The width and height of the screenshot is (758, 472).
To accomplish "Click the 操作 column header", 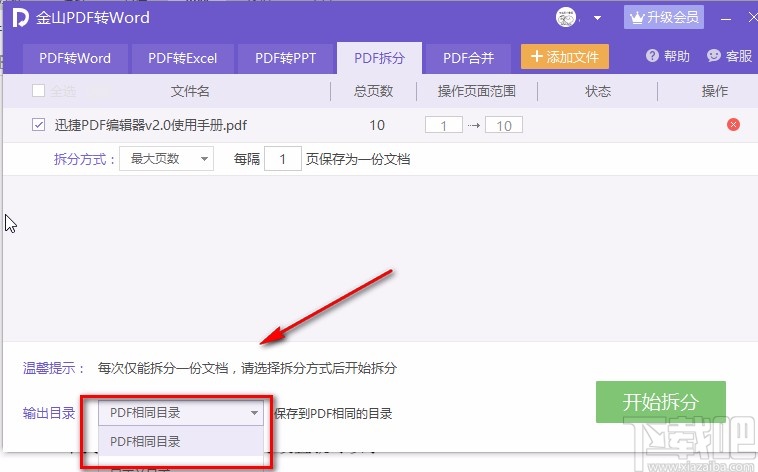I will [x=714, y=91].
